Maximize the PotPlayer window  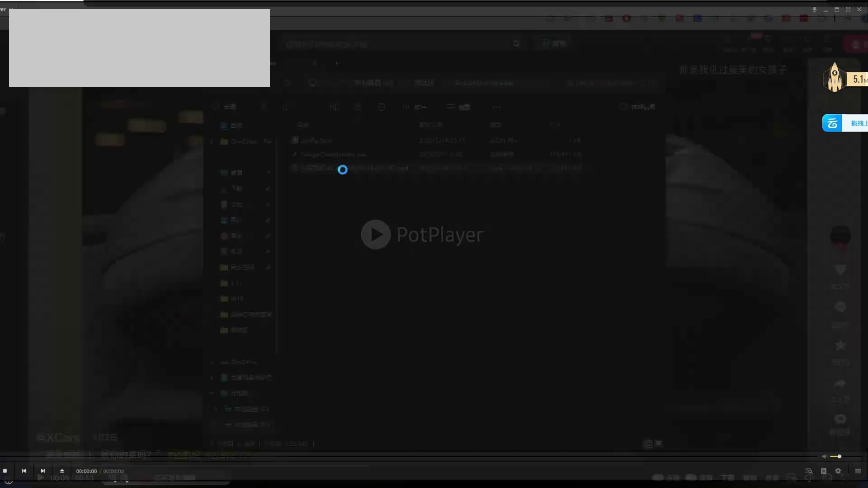click(837, 9)
